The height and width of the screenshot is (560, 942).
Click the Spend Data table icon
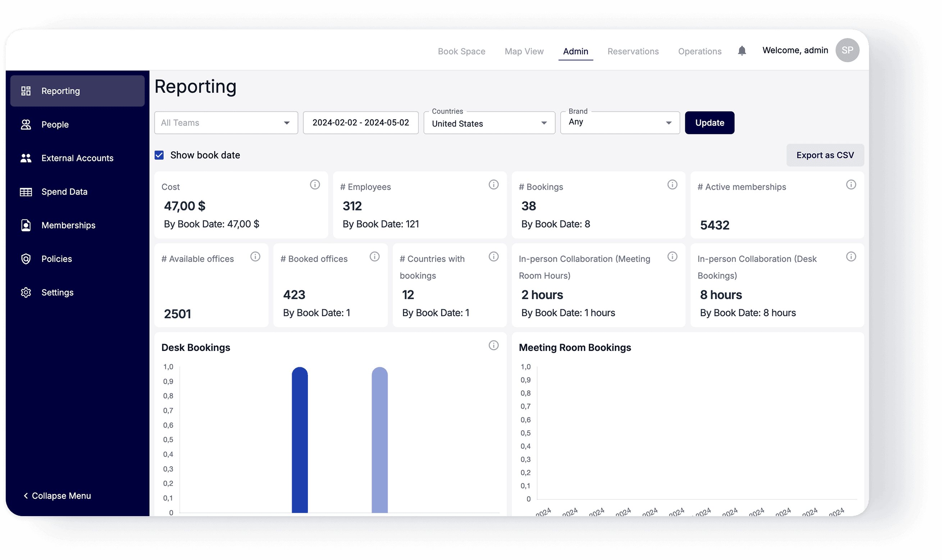26,192
